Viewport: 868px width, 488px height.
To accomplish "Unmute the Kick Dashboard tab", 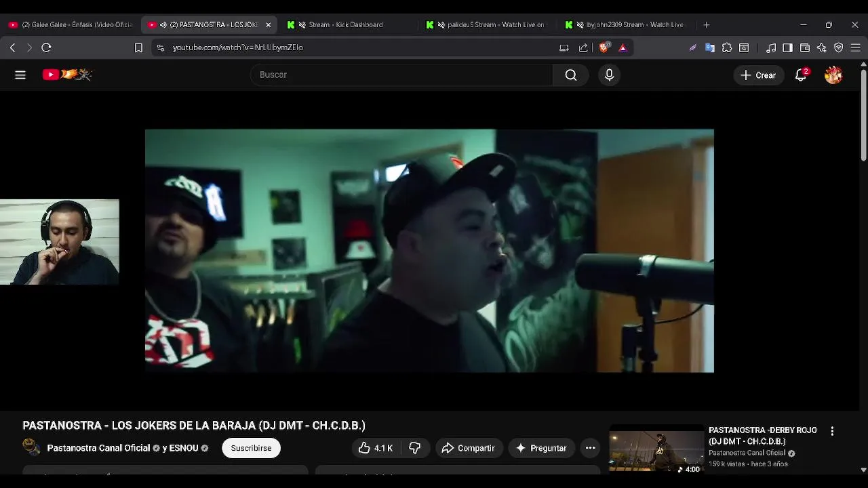I will point(302,24).
